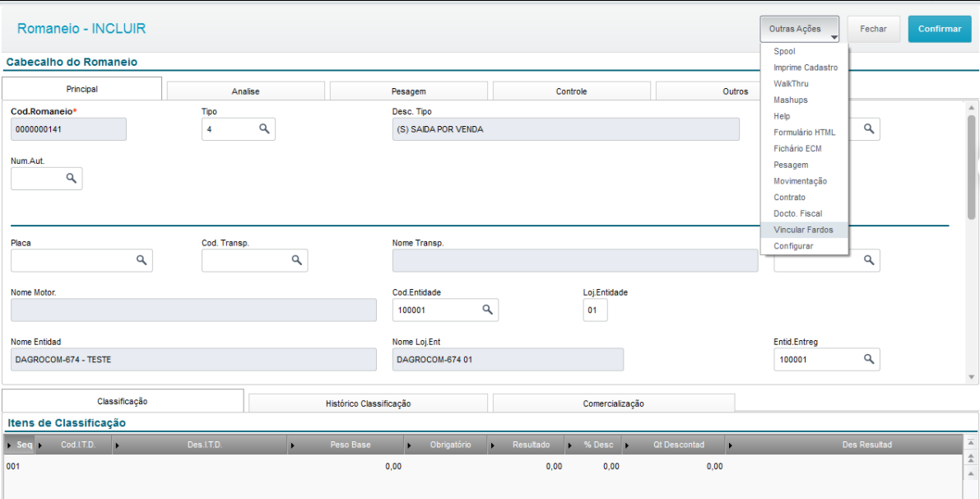Open lookup magnifier in Tipo field
This screenshot has height=499, width=980.
coord(264,128)
